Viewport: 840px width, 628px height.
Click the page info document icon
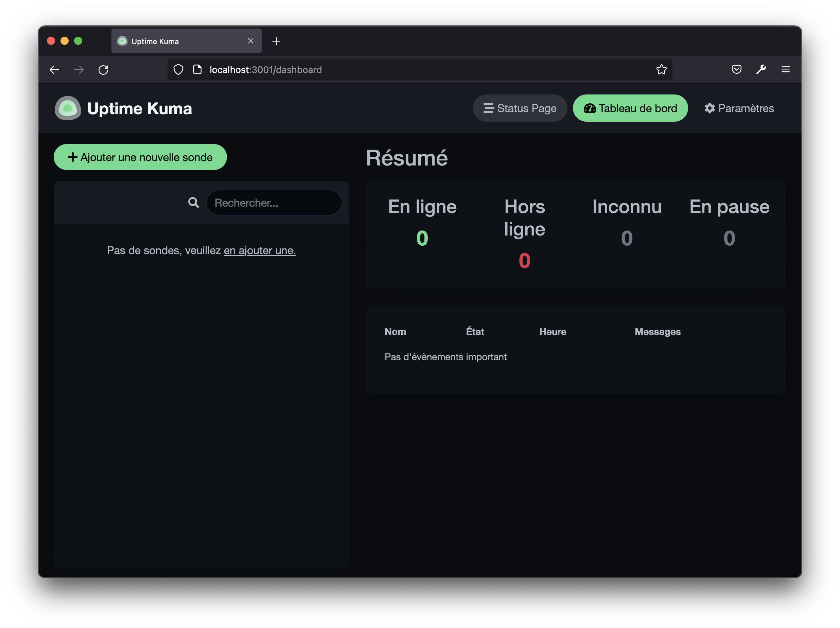click(197, 69)
